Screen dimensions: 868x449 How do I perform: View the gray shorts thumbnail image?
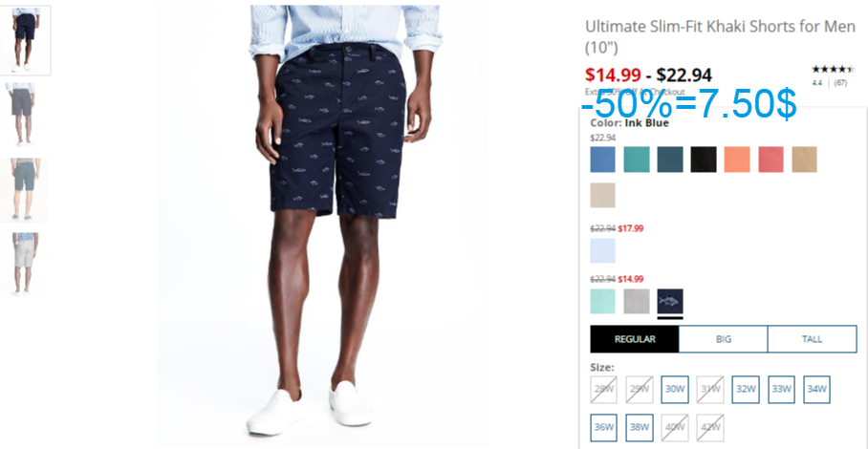[23, 115]
